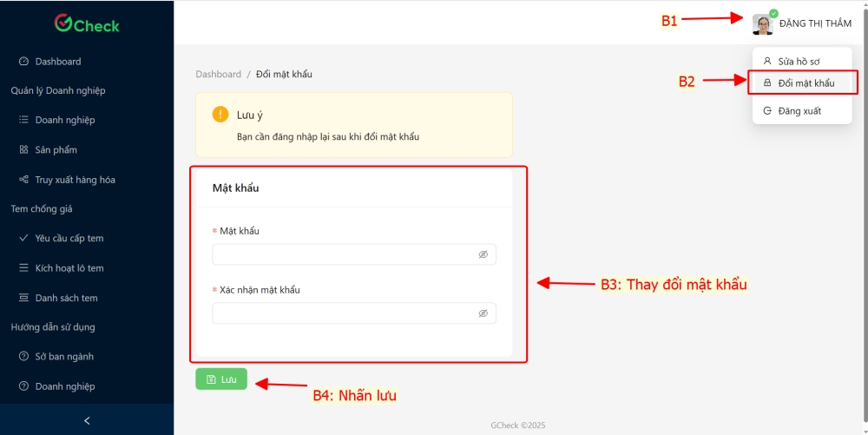This screenshot has width=868, height=435.
Task: Click the Doanh nghiệp list icon under Quản lý
Action: [x=23, y=120]
